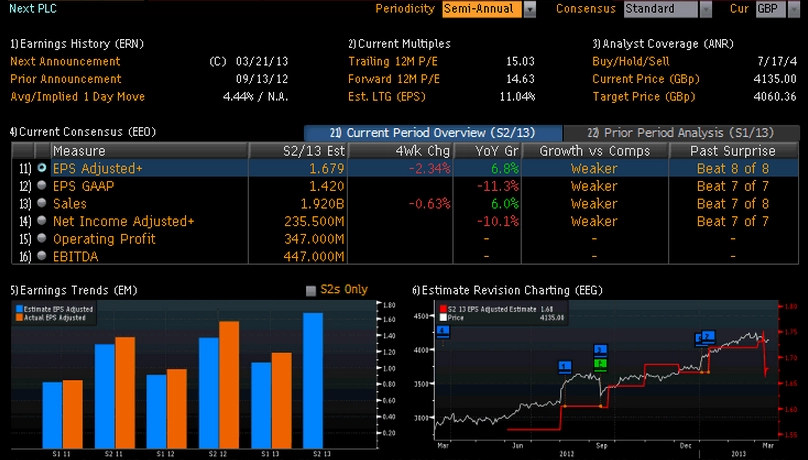Click green event marker below marker 3

pos(600,364)
